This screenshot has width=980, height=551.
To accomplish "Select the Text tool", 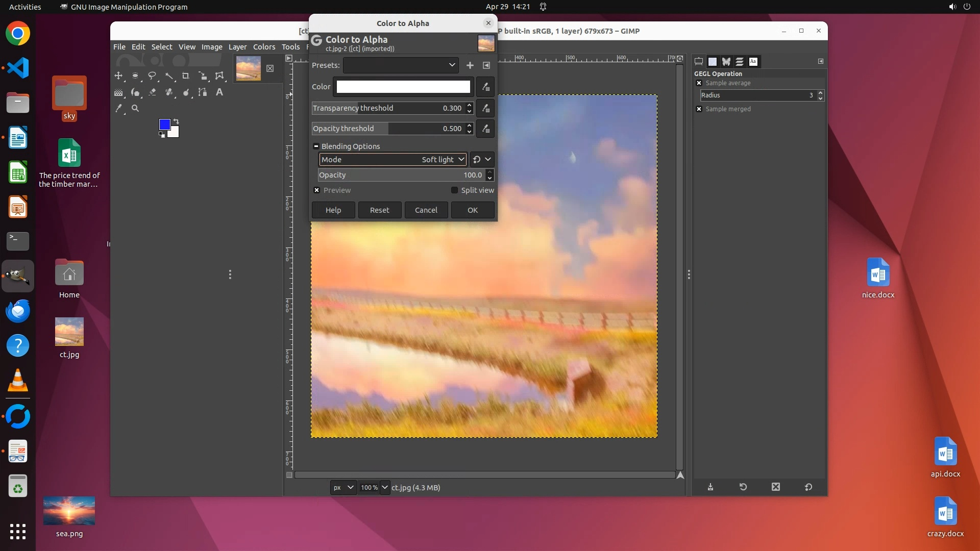I will [x=219, y=92].
